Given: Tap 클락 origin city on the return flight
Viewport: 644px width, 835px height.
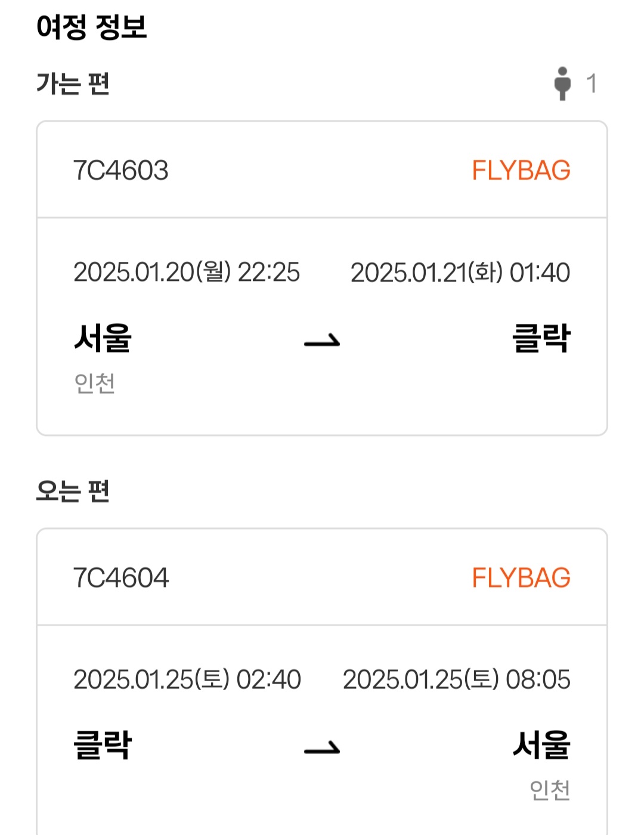Looking at the screenshot, I should tap(103, 745).
